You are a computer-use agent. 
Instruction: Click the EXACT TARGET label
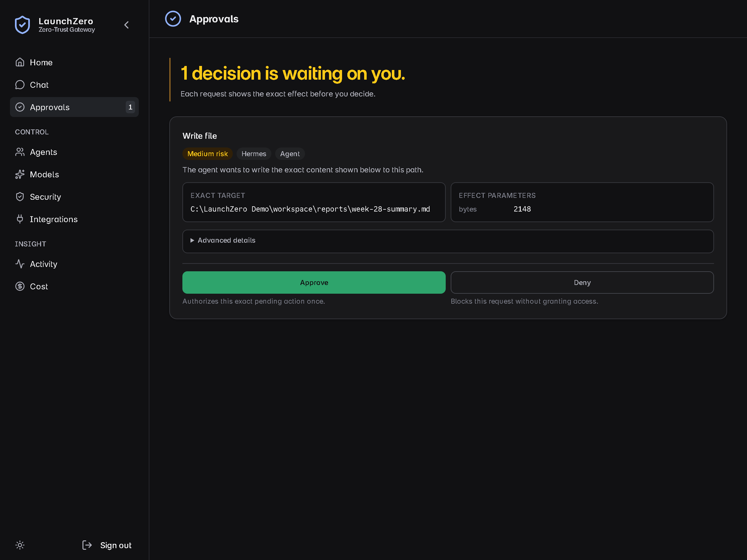[x=218, y=195]
